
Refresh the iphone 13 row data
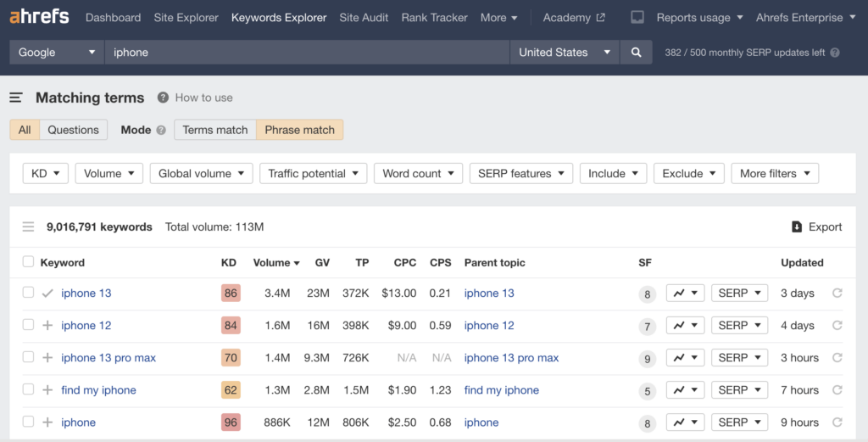click(x=837, y=293)
